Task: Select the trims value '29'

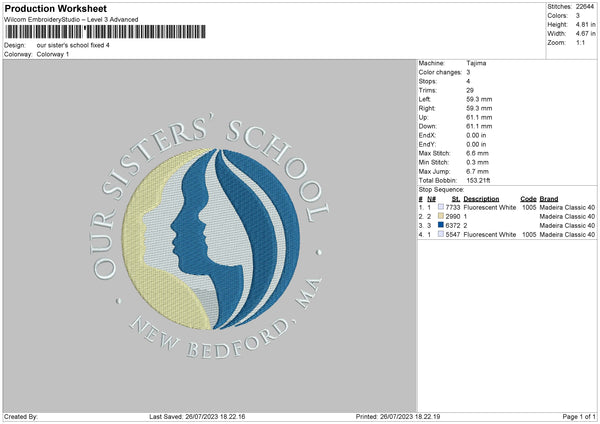Action: point(470,90)
